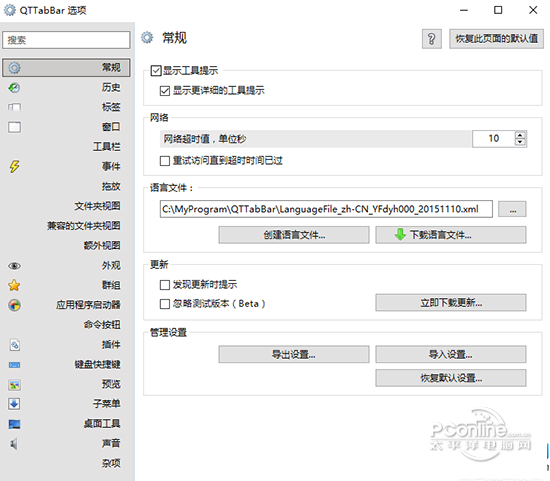Click the question mark help button

click(x=431, y=39)
